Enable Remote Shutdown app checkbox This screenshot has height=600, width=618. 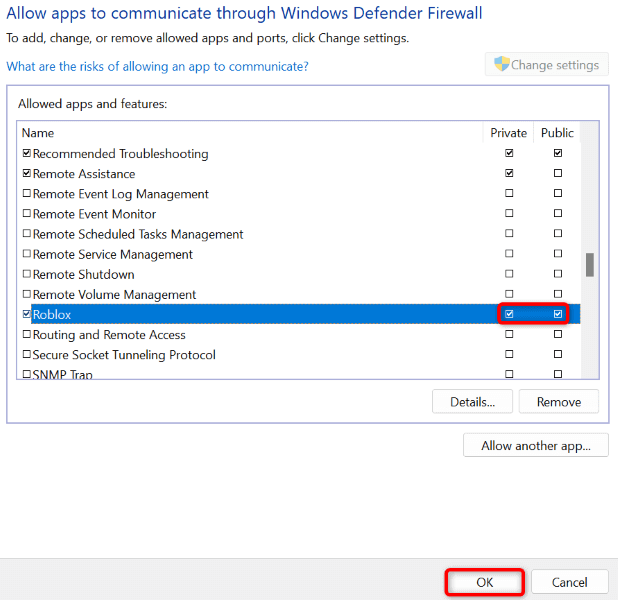26,274
